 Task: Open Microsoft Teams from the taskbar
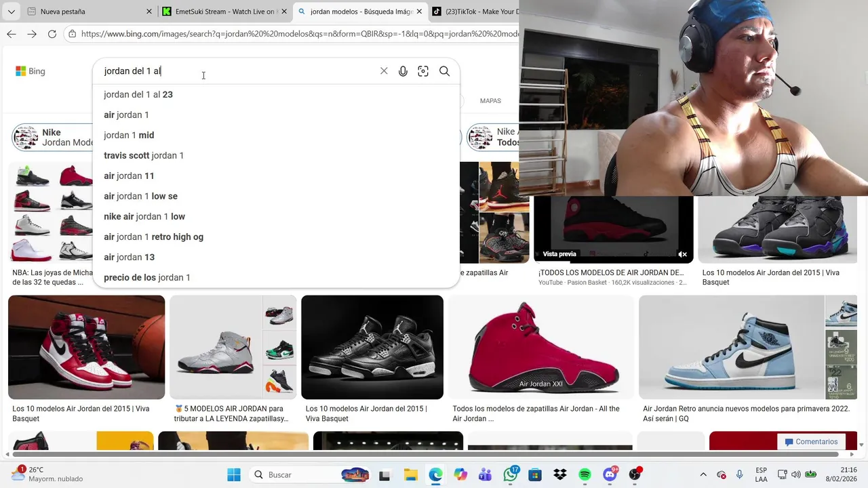486,475
